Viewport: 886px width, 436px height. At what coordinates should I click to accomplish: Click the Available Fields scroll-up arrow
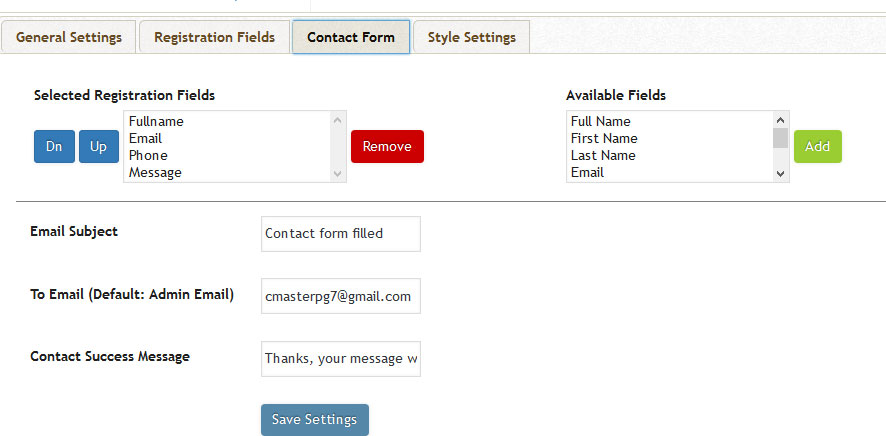coord(780,119)
